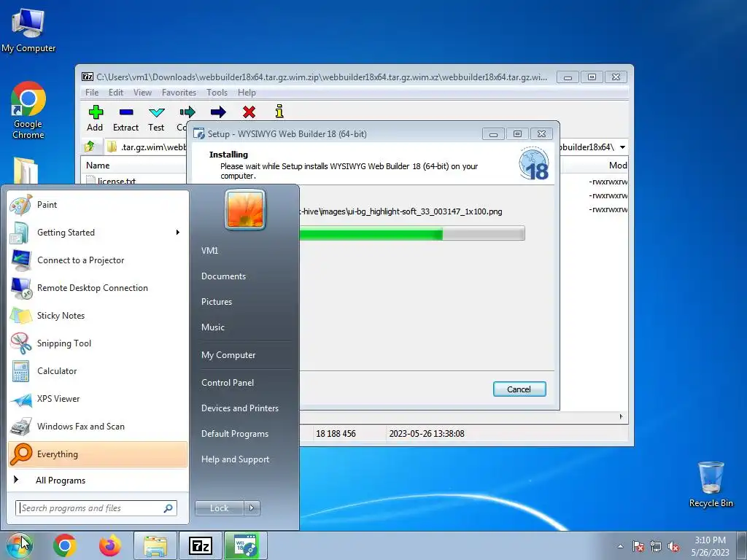Open the Tools menu in 7-Zip
This screenshot has width=747, height=560.
click(x=217, y=93)
